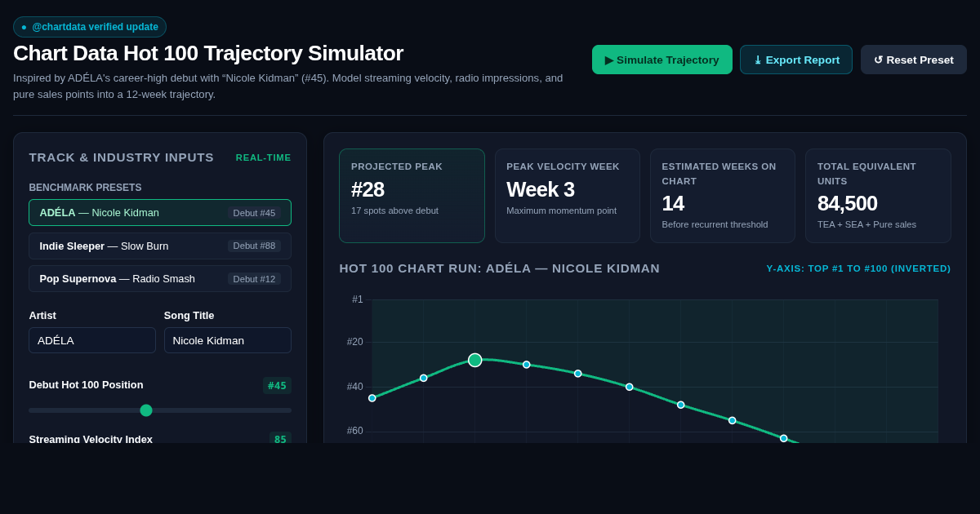Click the 'Hot 100 Chart Run' heading
The height and width of the screenshot is (514, 980).
coord(500,268)
